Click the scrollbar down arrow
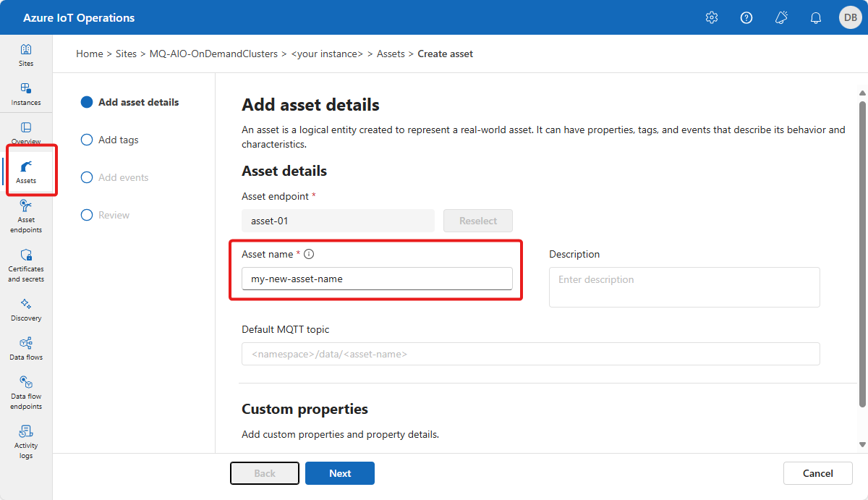The height and width of the screenshot is (500, 868). click(862, 444)
